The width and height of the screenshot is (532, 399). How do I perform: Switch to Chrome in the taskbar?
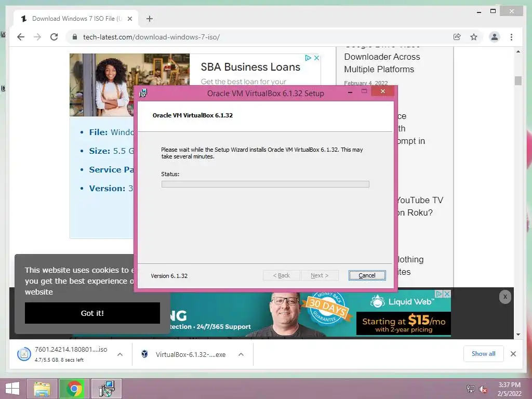coord(74,389)
